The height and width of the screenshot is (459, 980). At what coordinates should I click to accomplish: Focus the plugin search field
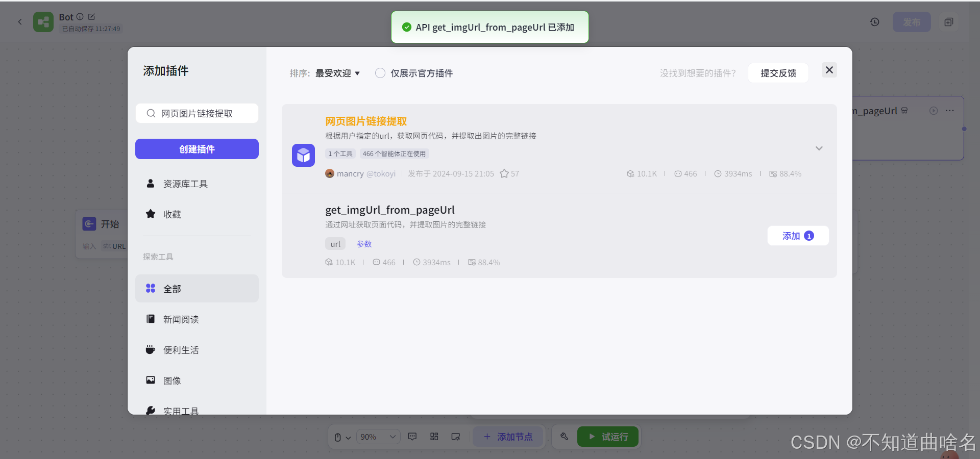pos(197,113)
